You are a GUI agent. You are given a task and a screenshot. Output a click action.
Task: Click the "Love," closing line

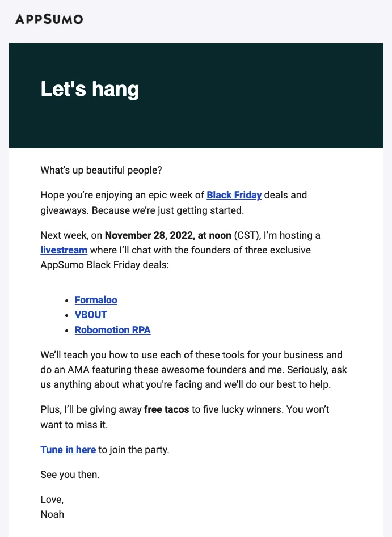pyautogui.click(x=52, y=500)
